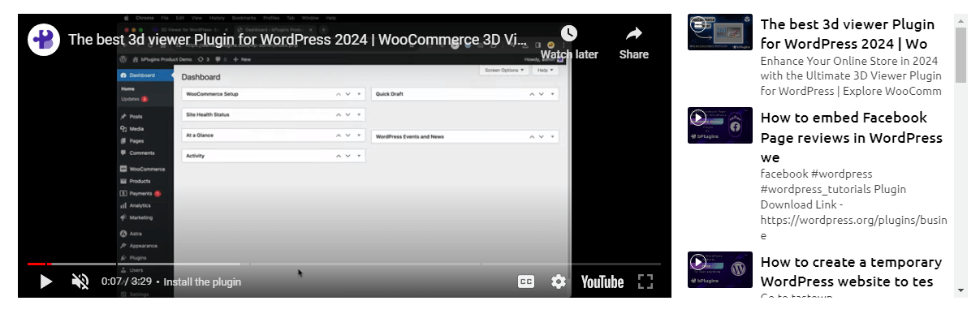
Task: Open 'How to embed Facebook Page reviews' thumbnail
Action: pos(720,126)
